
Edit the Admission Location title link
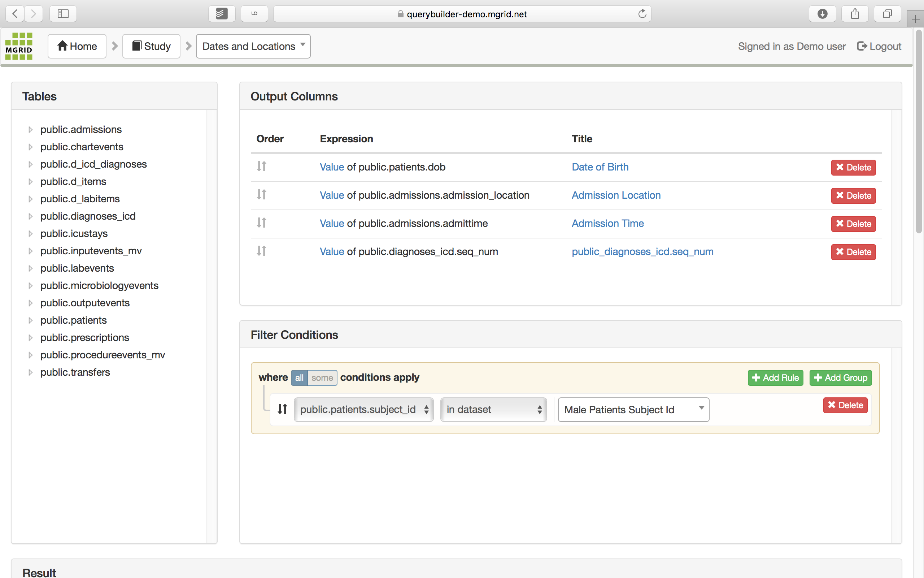[616, 195]
